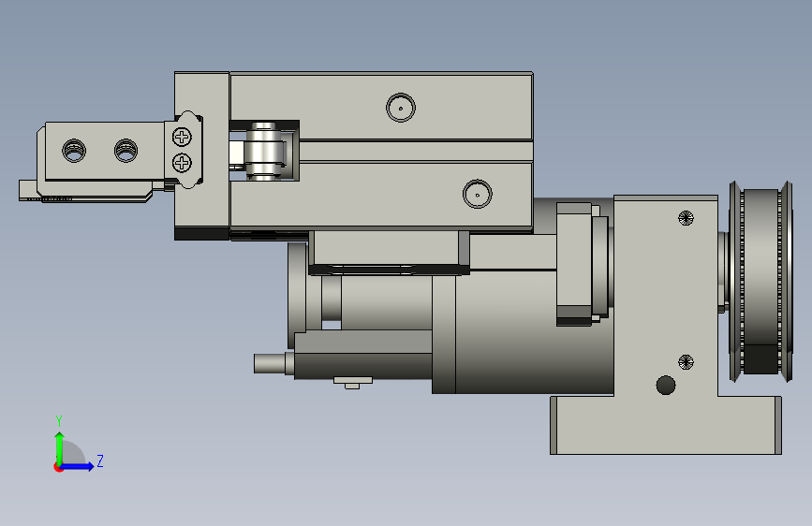Select the dark round hole on the mounting bracket
Viewport: 812px width, 526px height.
tap(666, 386)
